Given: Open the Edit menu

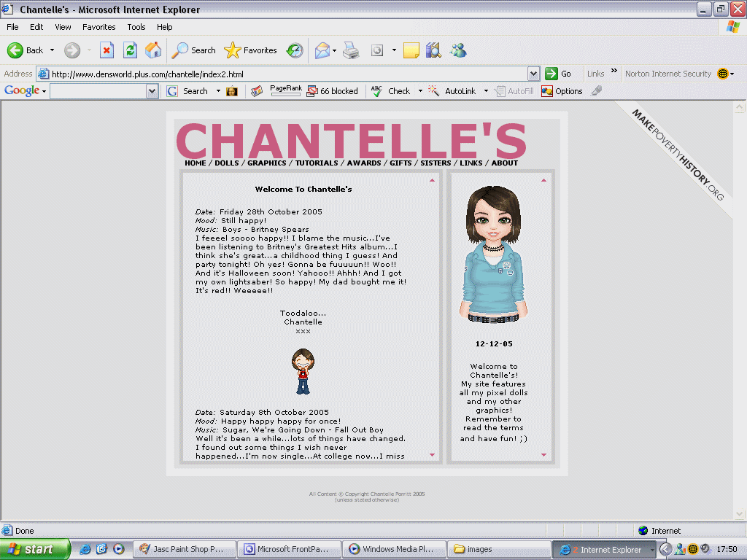Looking at the screenshot, I should click(x=36, y=27).
